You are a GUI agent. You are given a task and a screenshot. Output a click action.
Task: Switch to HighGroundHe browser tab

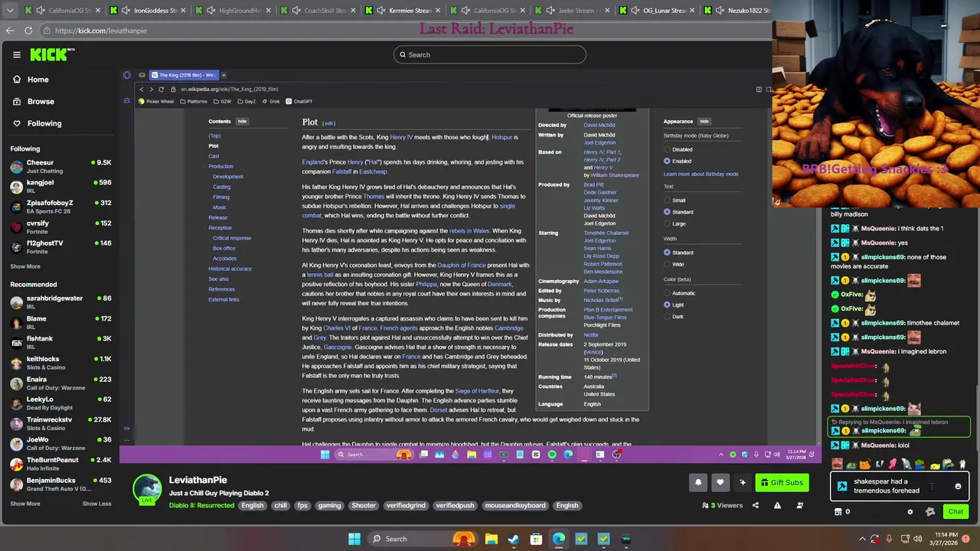click(234, 10)
